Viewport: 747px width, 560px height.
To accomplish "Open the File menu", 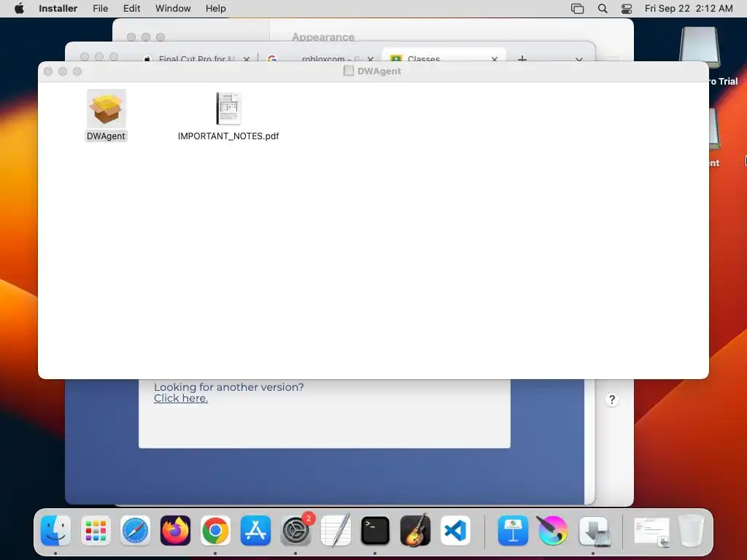I will tap(100, 9).
